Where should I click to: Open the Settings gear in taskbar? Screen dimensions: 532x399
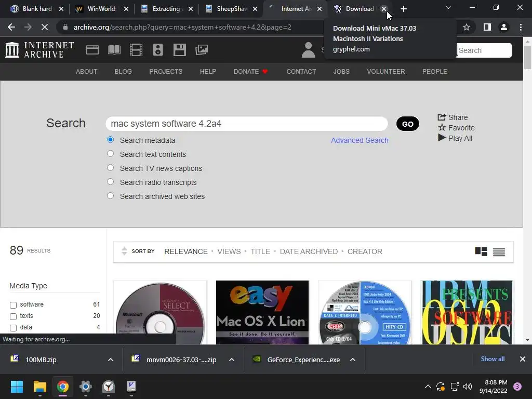coord(86,387)
